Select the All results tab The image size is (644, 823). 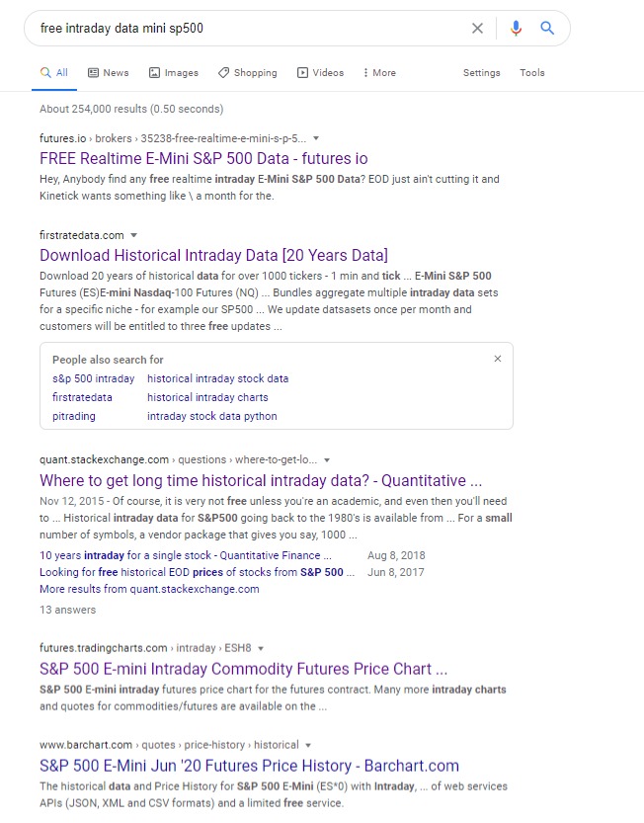pos(54,72)
